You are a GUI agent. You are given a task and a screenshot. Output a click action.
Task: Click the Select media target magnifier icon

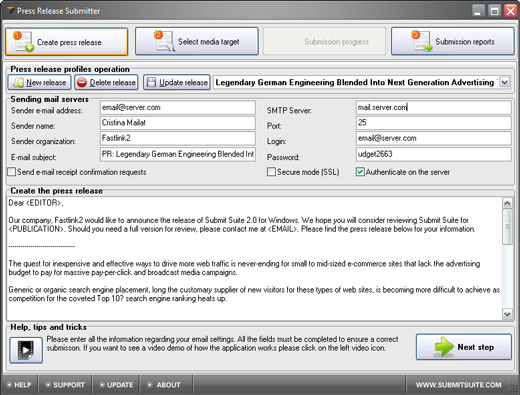(165, 41)
